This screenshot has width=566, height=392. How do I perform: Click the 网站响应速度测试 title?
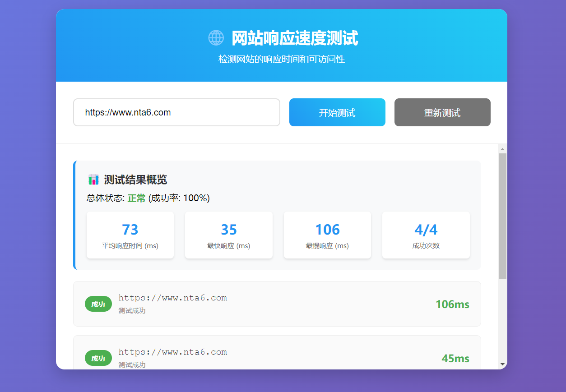click(x=294, y=38)
